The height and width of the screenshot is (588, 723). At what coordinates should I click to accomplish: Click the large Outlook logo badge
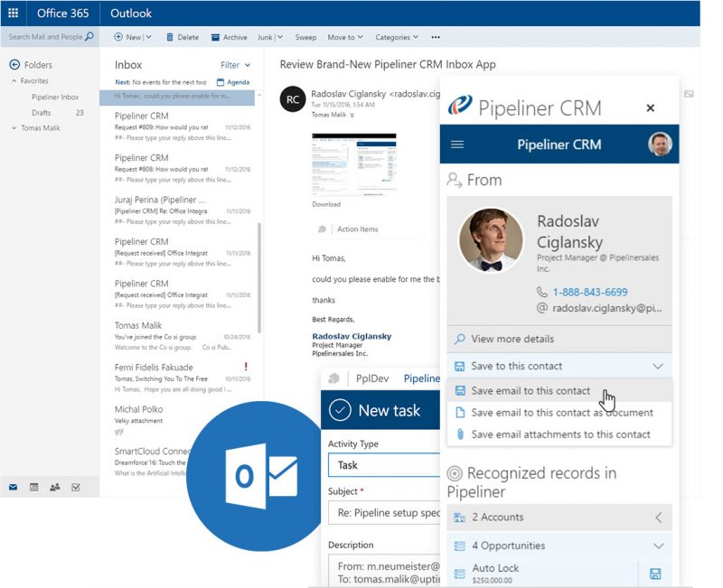coord(261,476)
